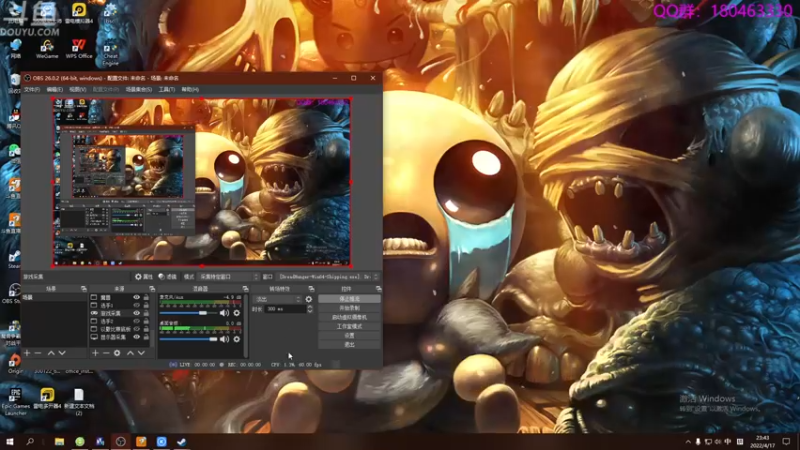This screenshot has width=800, height=450.
Task: Pop out the 来源 sources dock
Action: click(x=152, y=289)
